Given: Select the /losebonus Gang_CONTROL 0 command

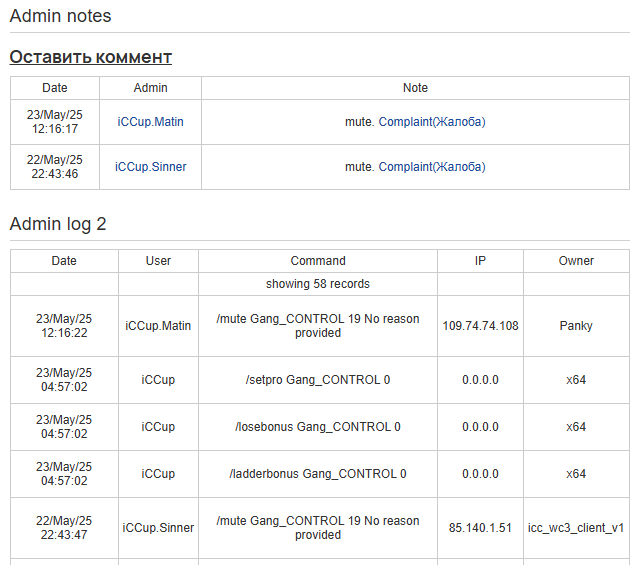Looking at the screenshot, I should tap(318, 427).
